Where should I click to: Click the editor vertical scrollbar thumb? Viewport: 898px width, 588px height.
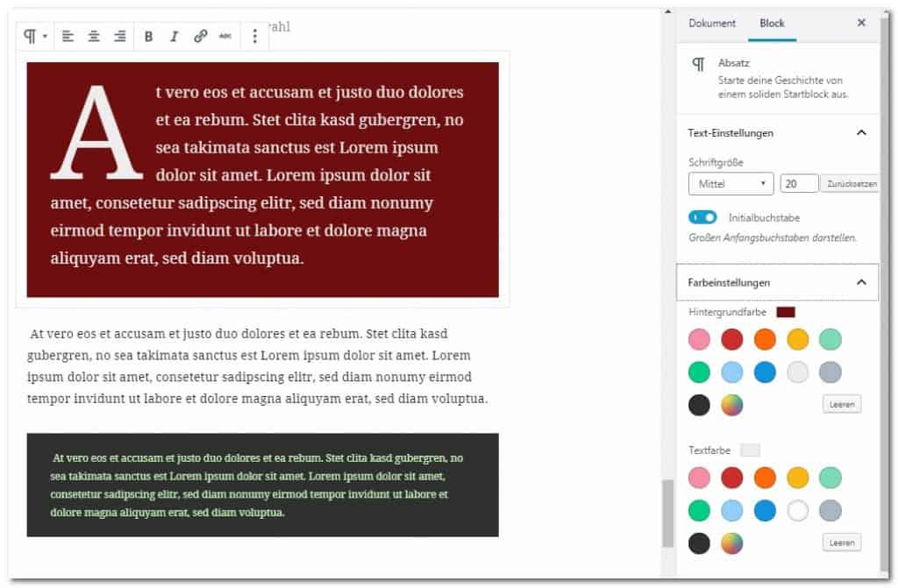pyautogui.click(x=667, y=514)
